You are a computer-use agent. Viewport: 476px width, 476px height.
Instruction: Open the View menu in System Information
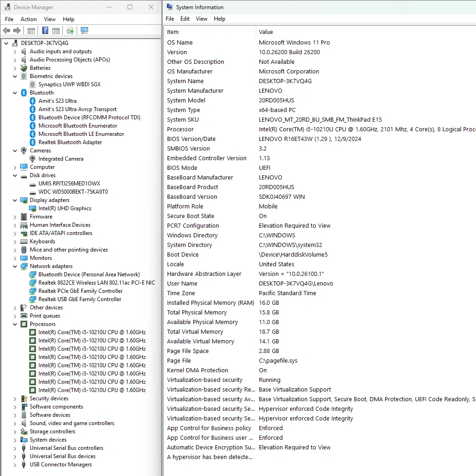tap(202, 19)
